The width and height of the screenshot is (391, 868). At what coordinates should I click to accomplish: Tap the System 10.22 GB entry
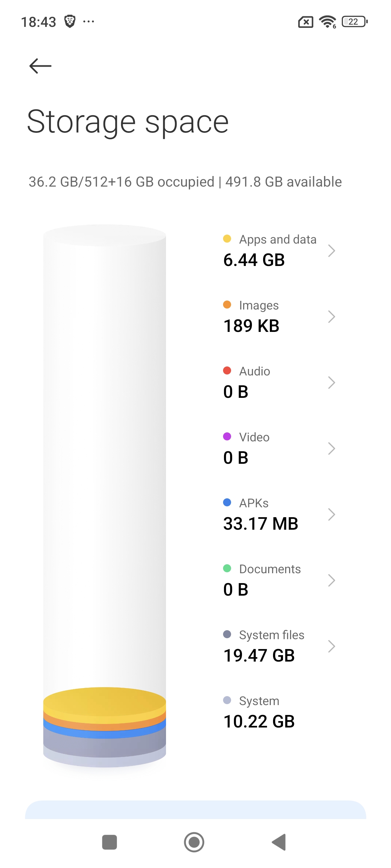coord(259,712)
